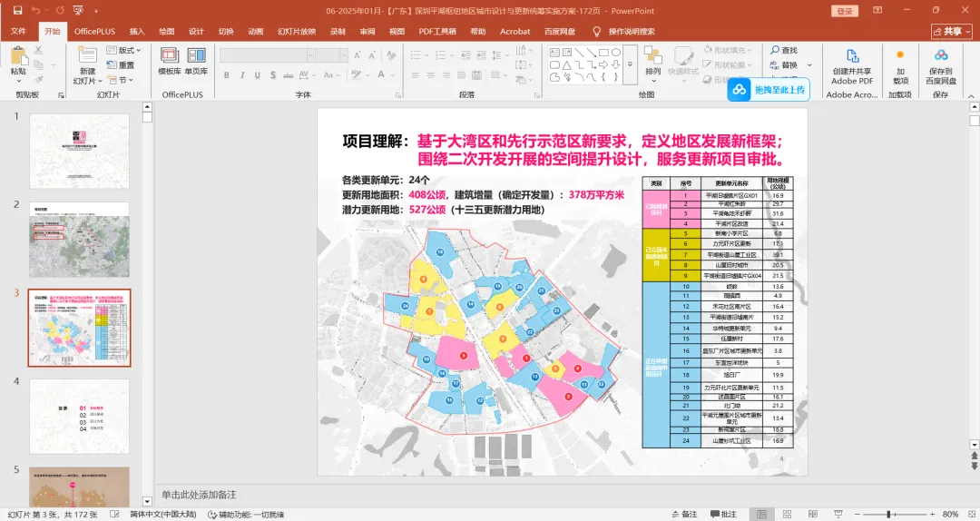Click the zoom in plus button
Image resolution: width=980 pixels, height=521 pixels.
pyautogui.click(x=932, y=514)
